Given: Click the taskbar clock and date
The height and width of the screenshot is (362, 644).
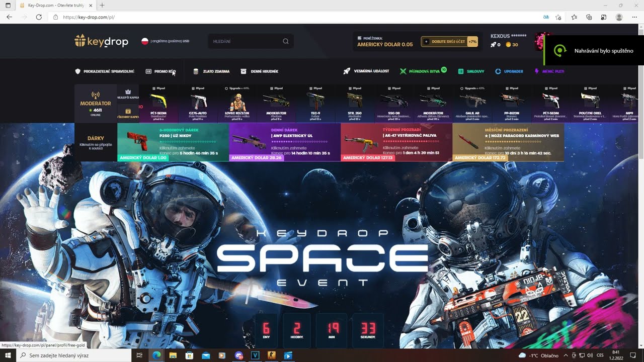Looking at the screenshot, I should (616, 355).
